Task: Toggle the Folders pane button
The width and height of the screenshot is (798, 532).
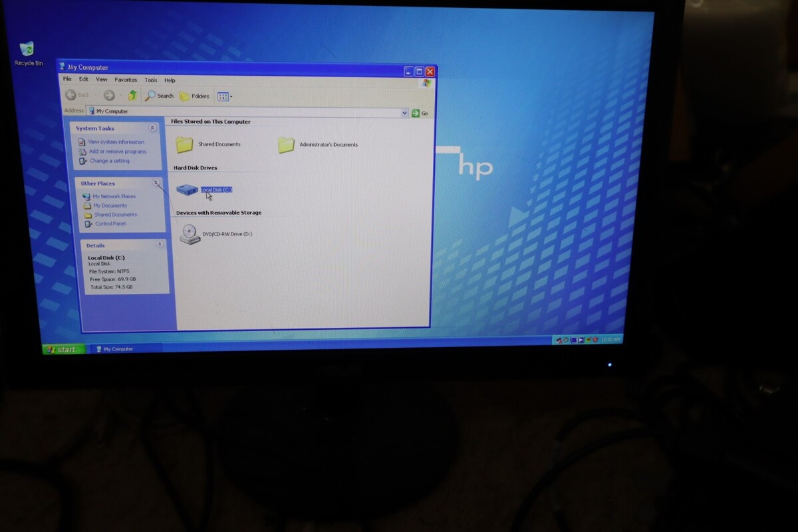Action: (194, 96)
